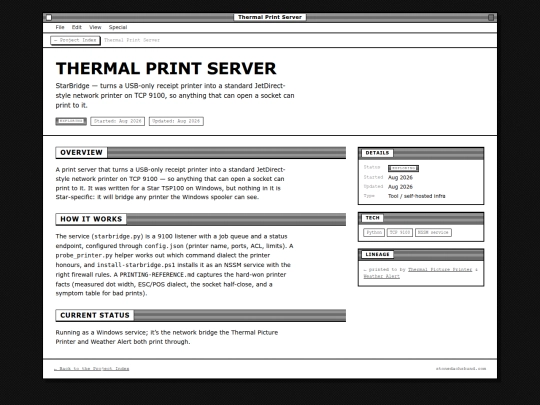Click the Started value "Aug 2026" in Details
Screen dimensions: 540x405
pos(400,177)
